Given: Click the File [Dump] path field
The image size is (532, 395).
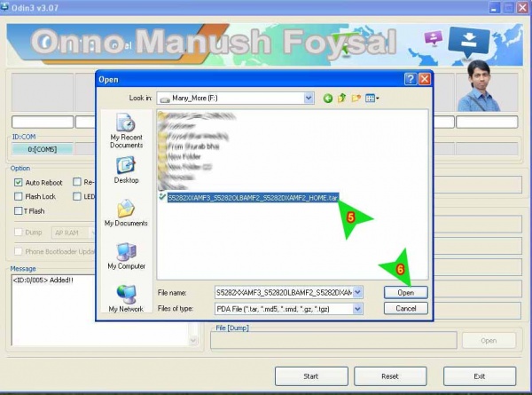Looking at the screenshot, I should point(333,341).
